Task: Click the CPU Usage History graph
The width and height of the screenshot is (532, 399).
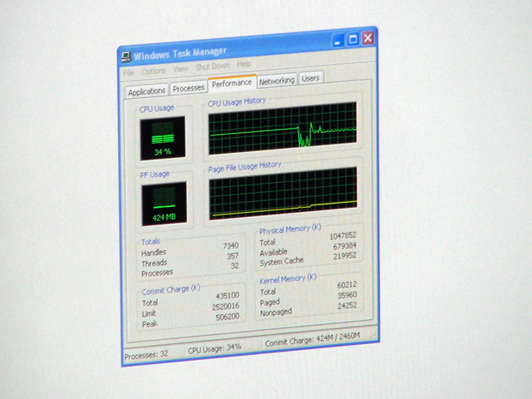Action: tap(282, 129)
